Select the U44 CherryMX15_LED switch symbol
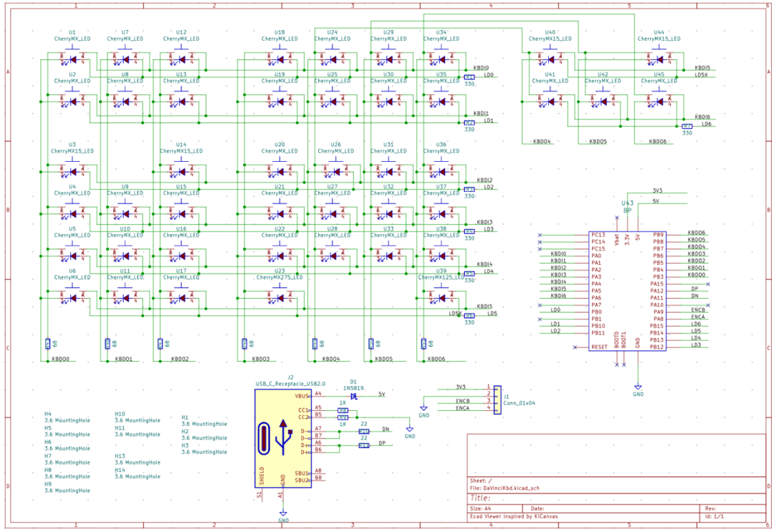 659,58
